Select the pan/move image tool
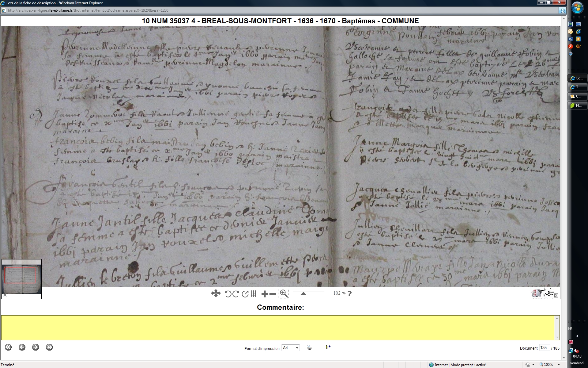 (216, 293)
